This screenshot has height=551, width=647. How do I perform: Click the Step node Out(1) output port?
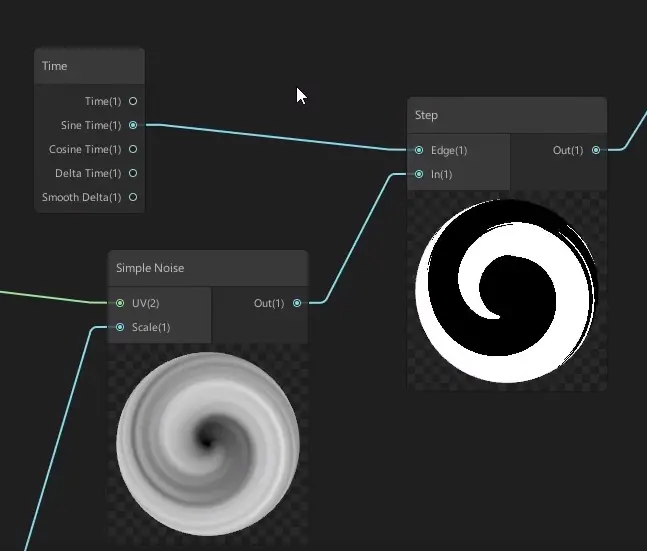coord(596,150)
